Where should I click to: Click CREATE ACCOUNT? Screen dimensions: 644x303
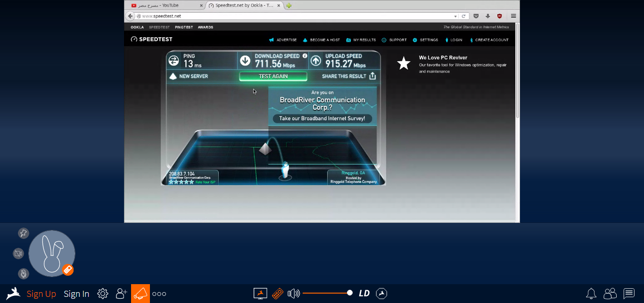tap(488, 40)
